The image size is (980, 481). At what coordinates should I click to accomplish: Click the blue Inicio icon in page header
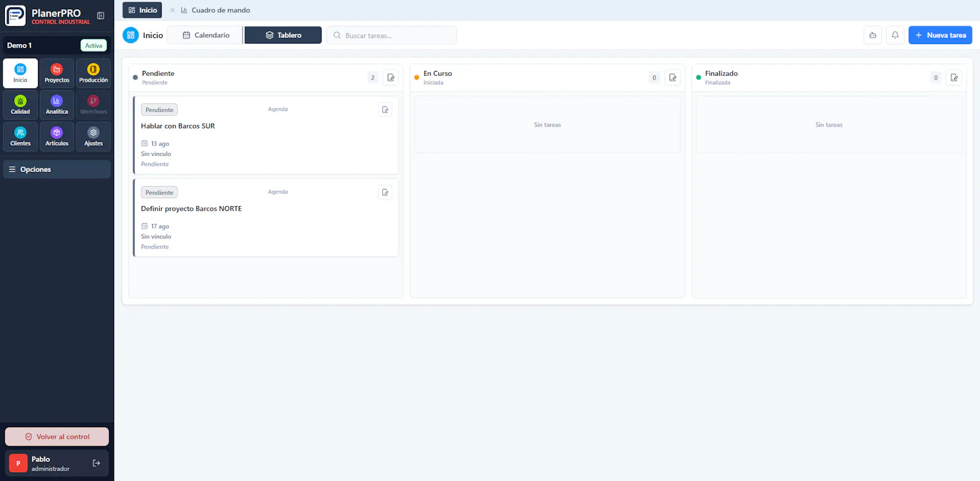tap(130, 35)
